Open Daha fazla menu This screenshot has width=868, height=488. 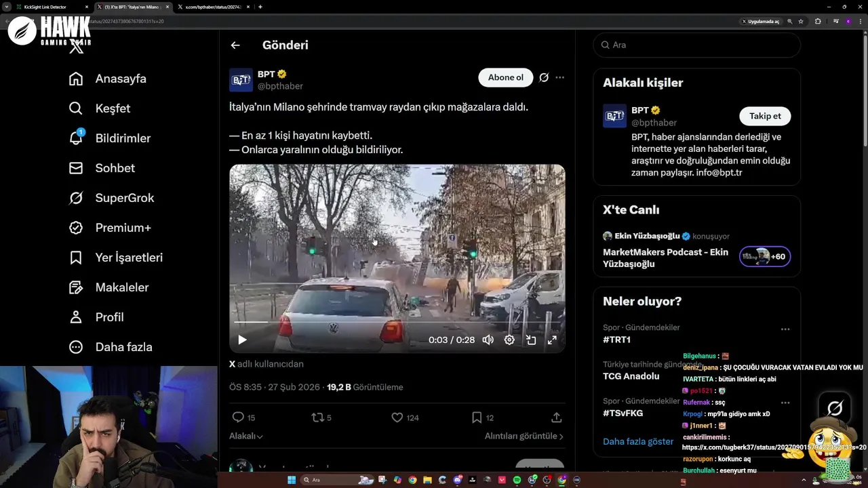point(111,347)
